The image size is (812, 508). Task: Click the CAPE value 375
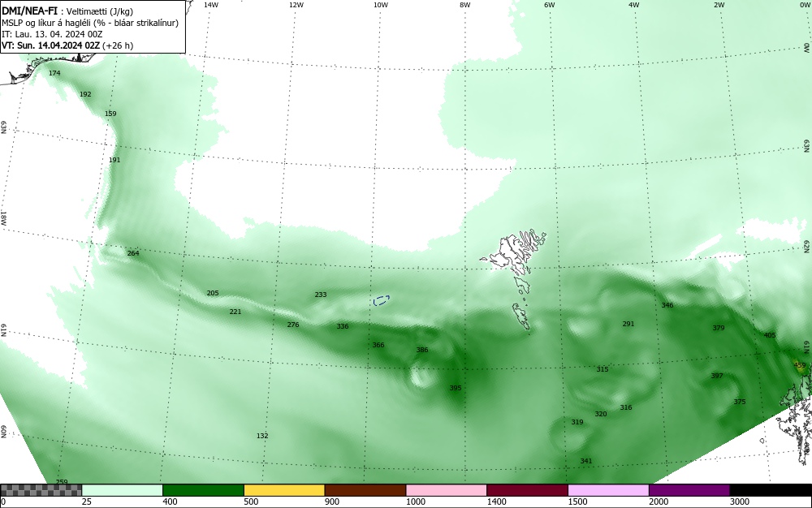pos(740,402)
